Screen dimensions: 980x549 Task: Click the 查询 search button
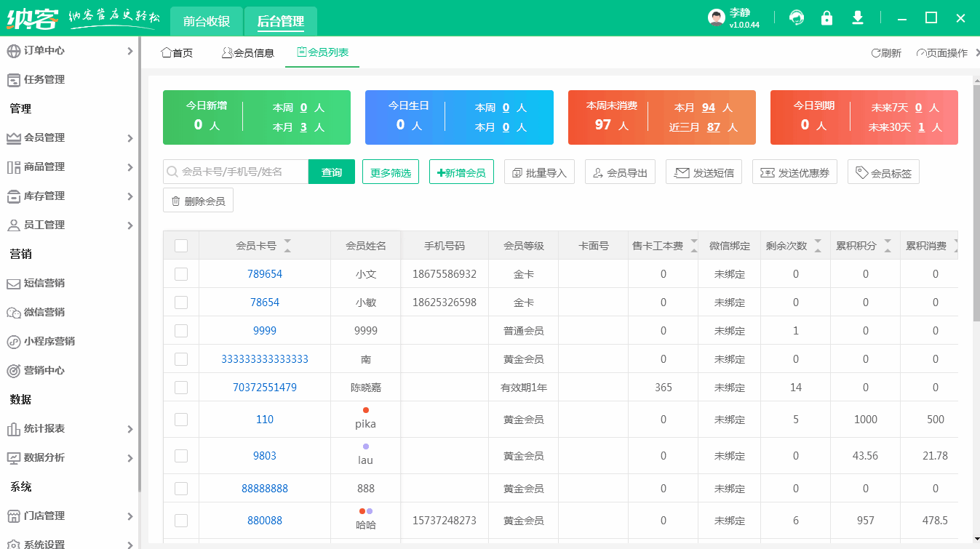(331, 172)
